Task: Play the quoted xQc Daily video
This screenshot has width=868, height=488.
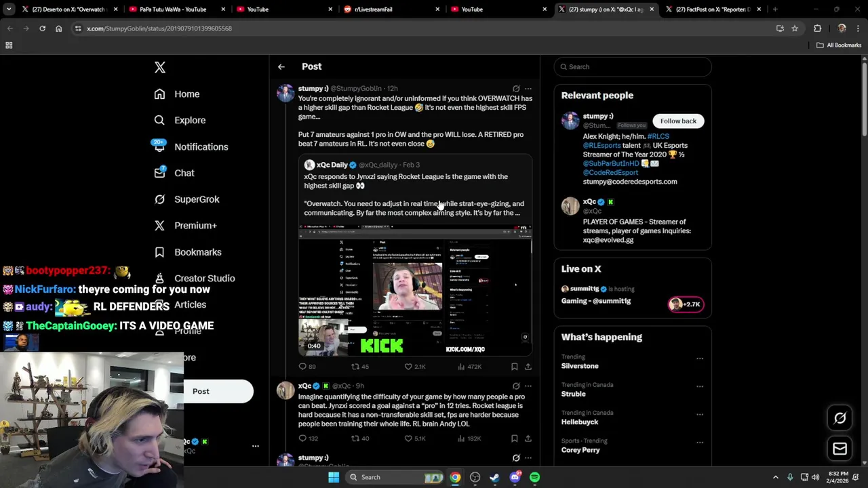Action: coord(415,291)
